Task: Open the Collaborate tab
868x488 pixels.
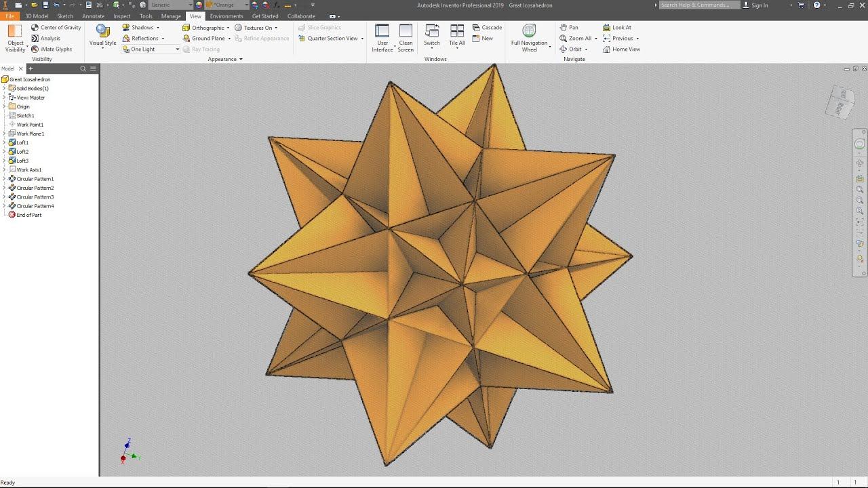Action: point(301,16)
